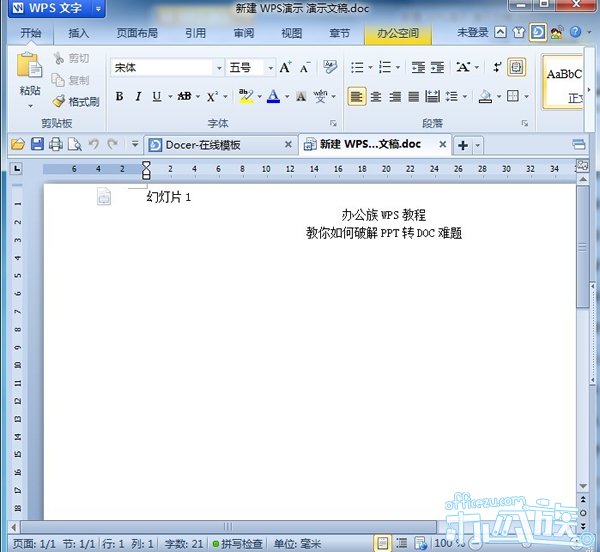Image resolution: width=600 pixels, height=552 pixels.
Task: Click the Cut scissors icon
Action: (58, 58)
